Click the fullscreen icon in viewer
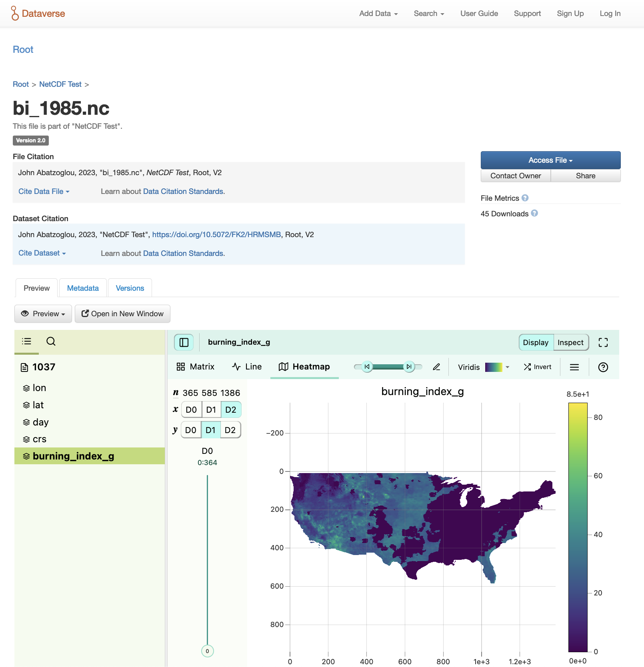Image resolution: width=644 pixels, height=667 pixels. 603,342
